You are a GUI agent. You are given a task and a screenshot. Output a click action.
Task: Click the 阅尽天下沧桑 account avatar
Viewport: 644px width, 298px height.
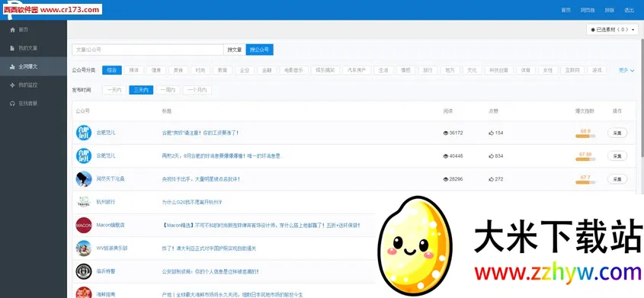[84, 179]
